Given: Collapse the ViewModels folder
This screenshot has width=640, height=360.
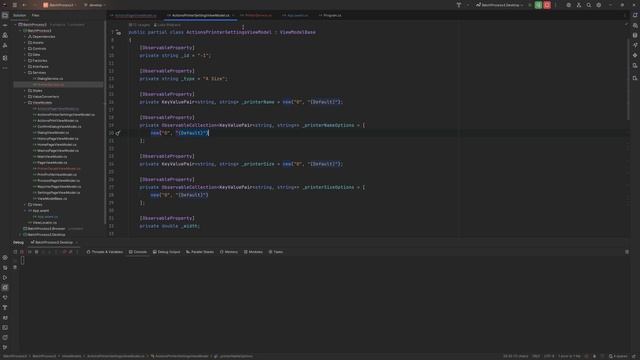Looking at the screenshot, I should (x=25, y=103).
